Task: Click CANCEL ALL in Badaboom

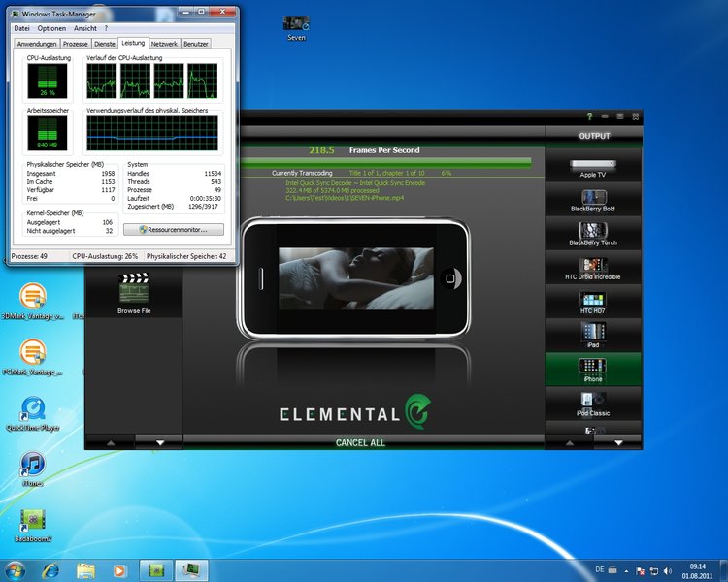Action: click(360, 442)
